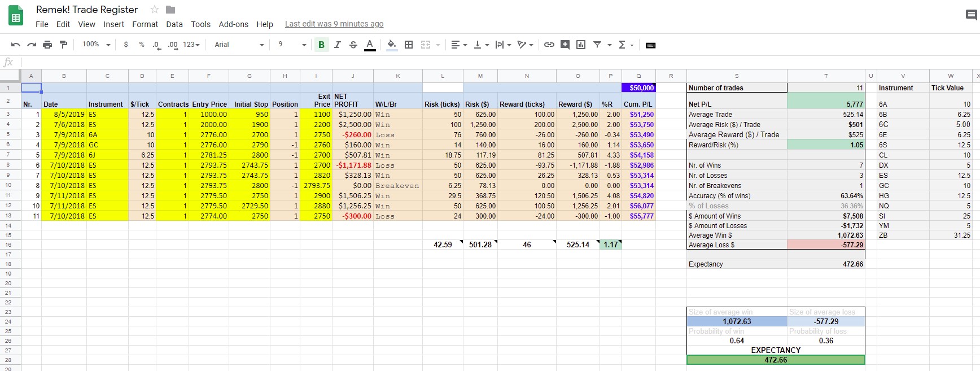Open the Borders tool

[x=409, y=45]
